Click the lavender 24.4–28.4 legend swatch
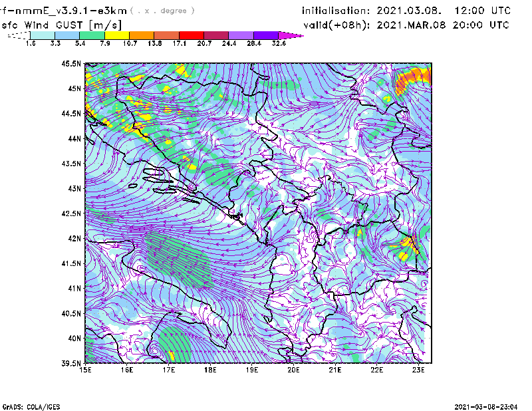532x411 pixels. tap(241, 35)
